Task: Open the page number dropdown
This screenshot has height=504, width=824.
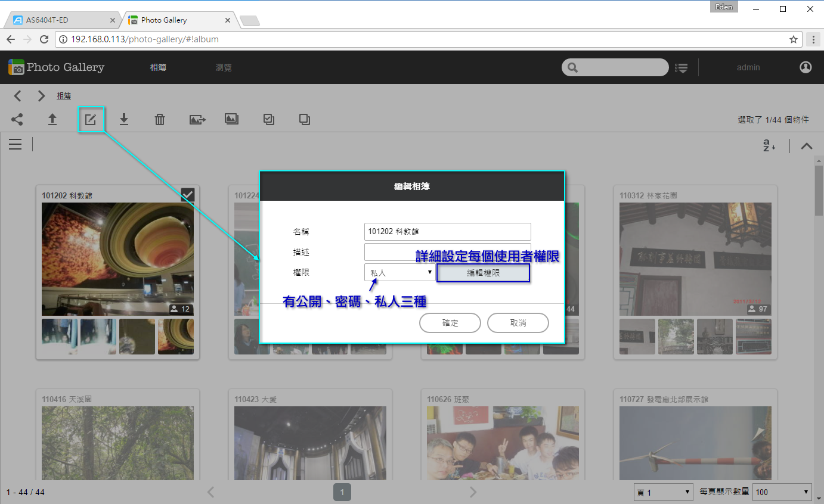Action: (663, 492)
